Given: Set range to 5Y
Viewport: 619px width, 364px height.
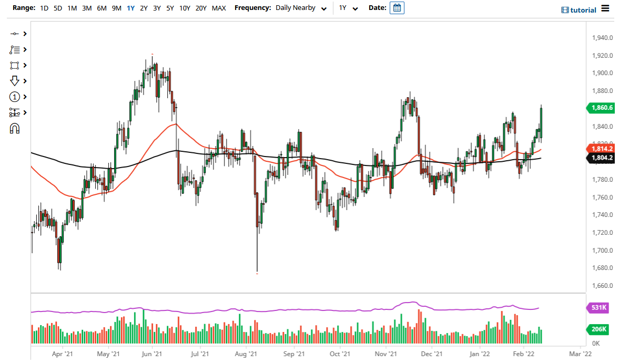Looking at the screenshot, I should [x=170, y=8].
